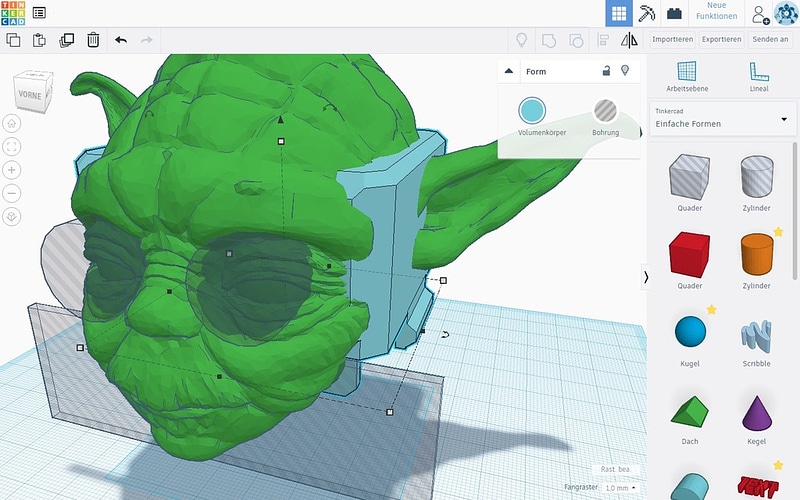Open Blocks mode with pickaxe icon
Viewport: 800px width, 500px height.
[646, 13]
